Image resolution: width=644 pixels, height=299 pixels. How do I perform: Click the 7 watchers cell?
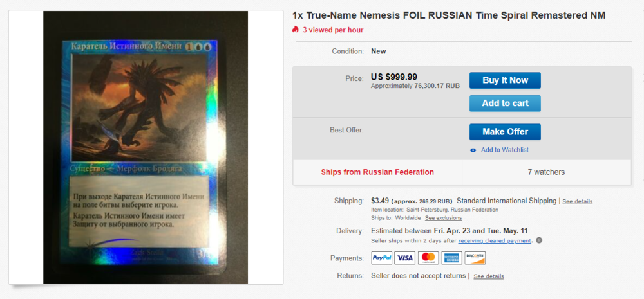546,172
